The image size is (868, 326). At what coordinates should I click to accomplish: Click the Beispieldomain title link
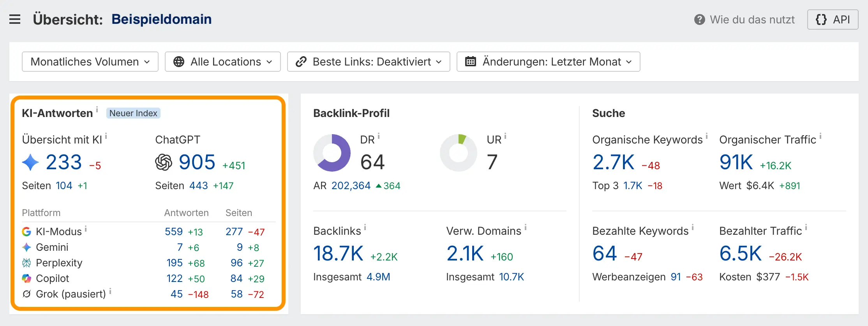(162, 19)
